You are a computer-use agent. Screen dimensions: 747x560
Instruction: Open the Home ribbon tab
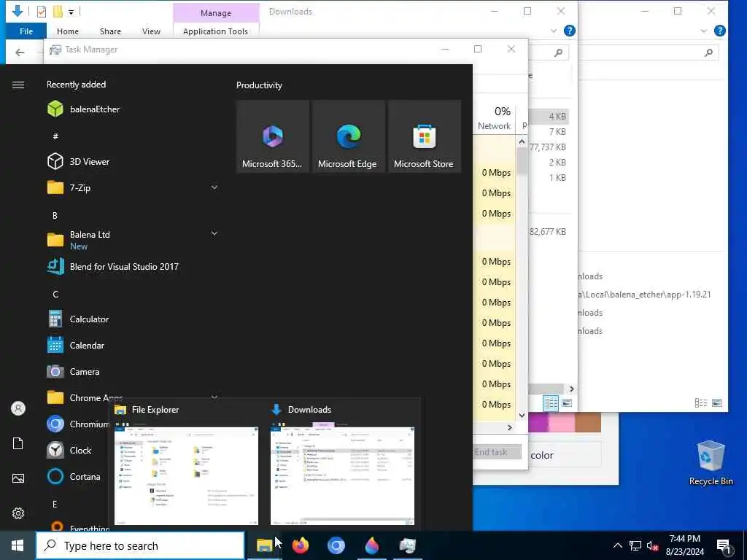point(68,31)
